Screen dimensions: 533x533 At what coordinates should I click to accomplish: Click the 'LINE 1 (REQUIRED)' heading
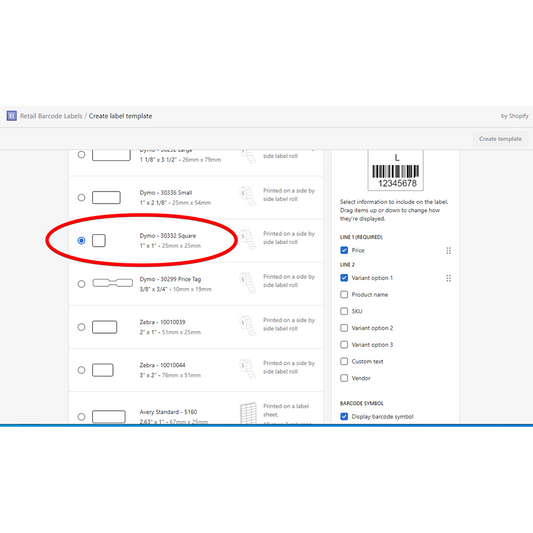pyautogui.click(x=361, y=237)
